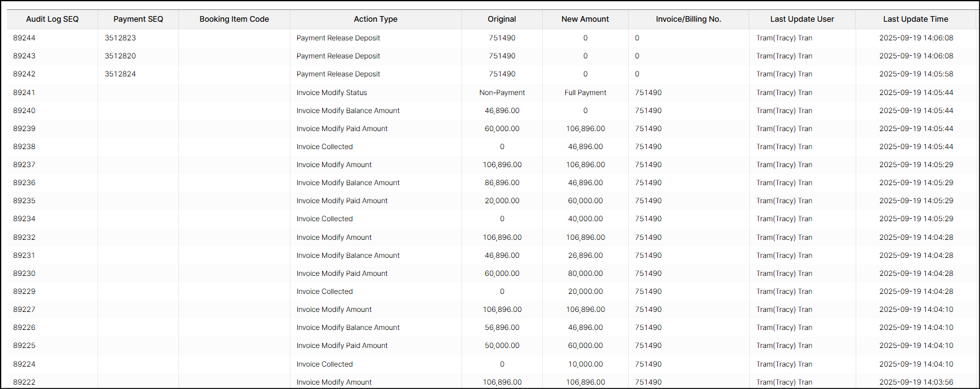
Task: Select the Booking Item Code column header
Action: (x=234, y=19)
